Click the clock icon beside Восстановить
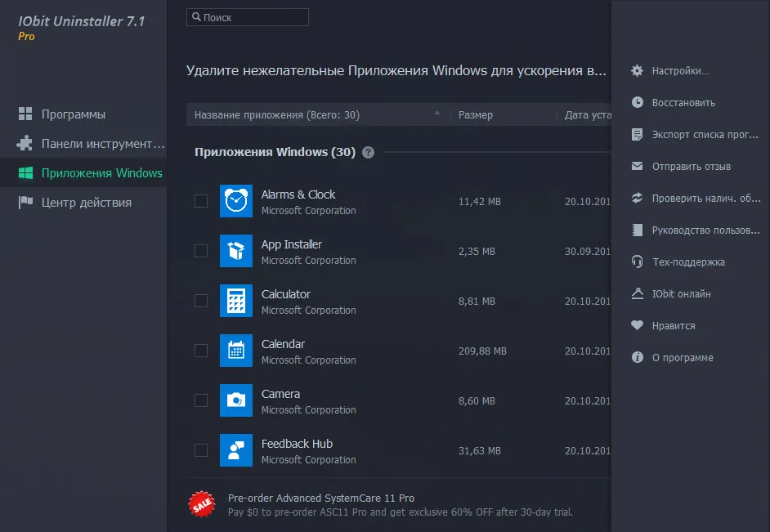The image size is (770, 532). click(637, 102)
